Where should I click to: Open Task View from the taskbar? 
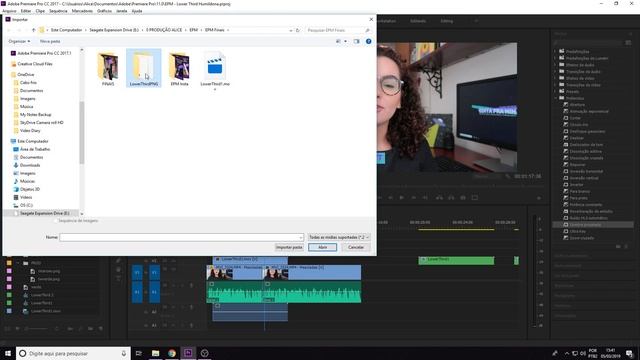(x=139, y=353)
